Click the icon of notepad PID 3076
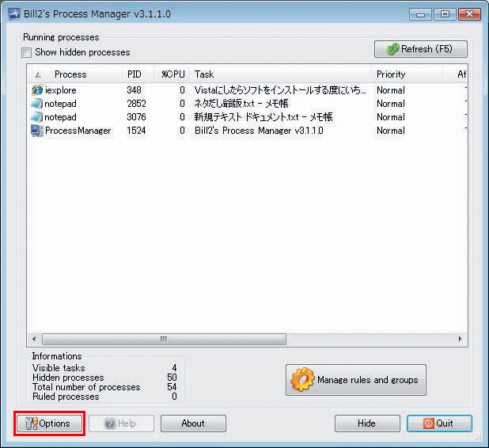The width and height of the screenshot is (489, 448). pyautogui.click(x=37, y=117)
